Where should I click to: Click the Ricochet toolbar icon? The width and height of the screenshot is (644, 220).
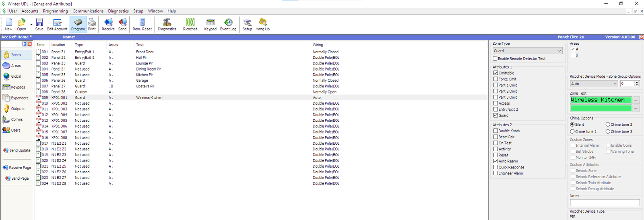click(190, 24)
